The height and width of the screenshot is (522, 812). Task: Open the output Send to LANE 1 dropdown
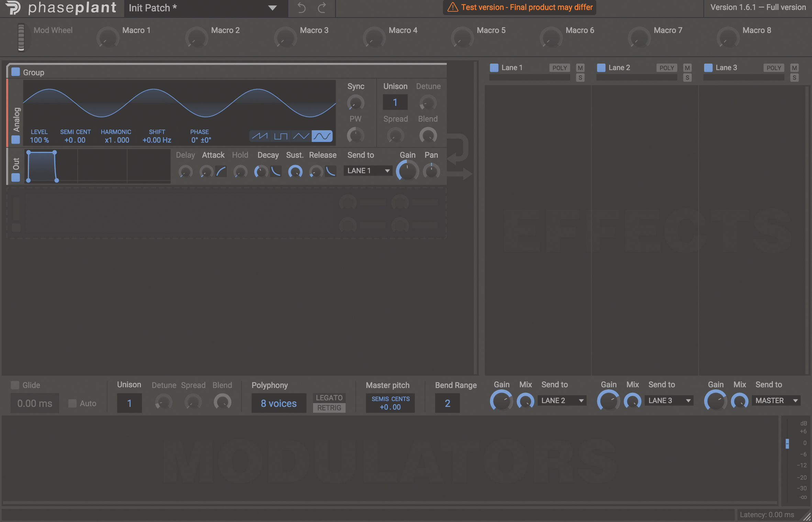368,171
